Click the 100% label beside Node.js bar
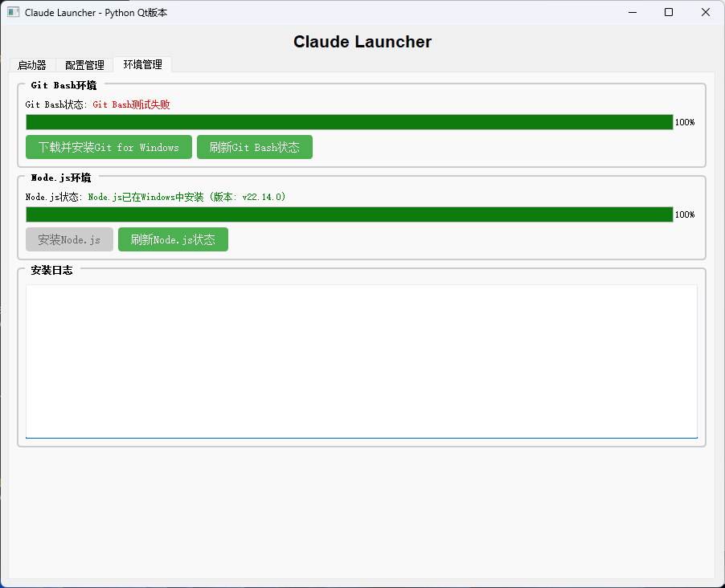 pyautogui.click(x=685, y=214)
